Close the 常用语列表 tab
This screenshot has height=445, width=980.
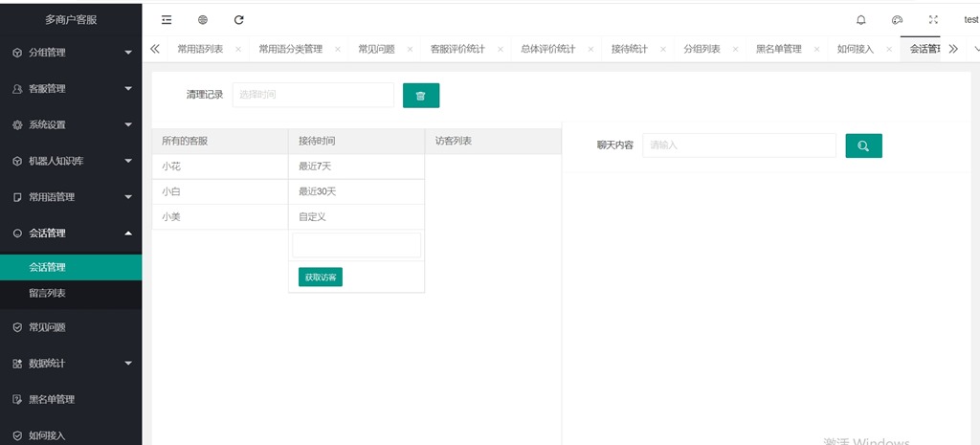pyautogui.click(x=238, y=50)
